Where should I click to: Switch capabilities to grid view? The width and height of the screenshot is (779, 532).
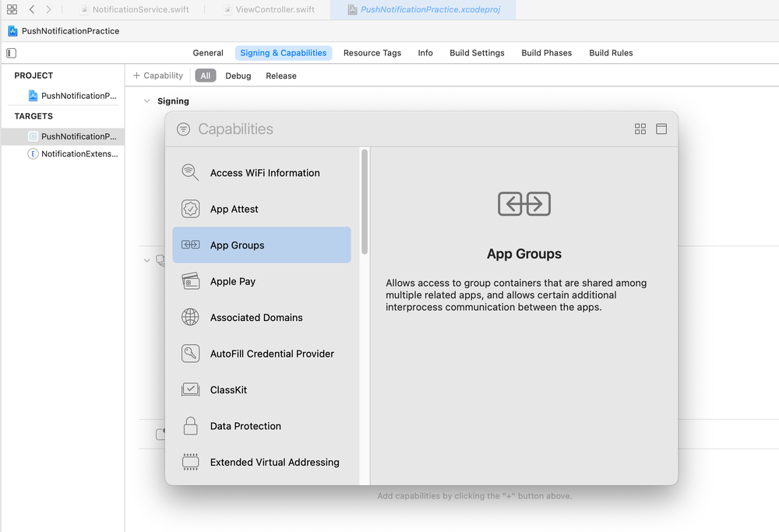coord(640,129)
